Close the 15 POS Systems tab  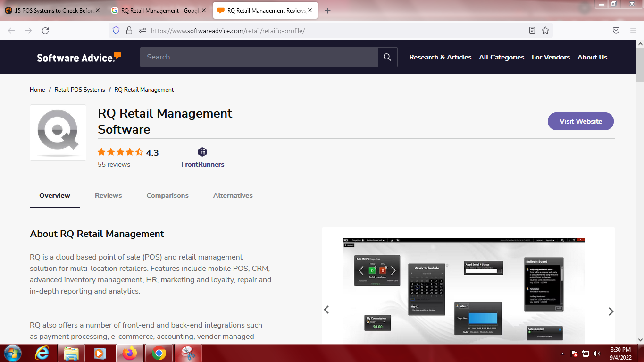tap(98, 10)
